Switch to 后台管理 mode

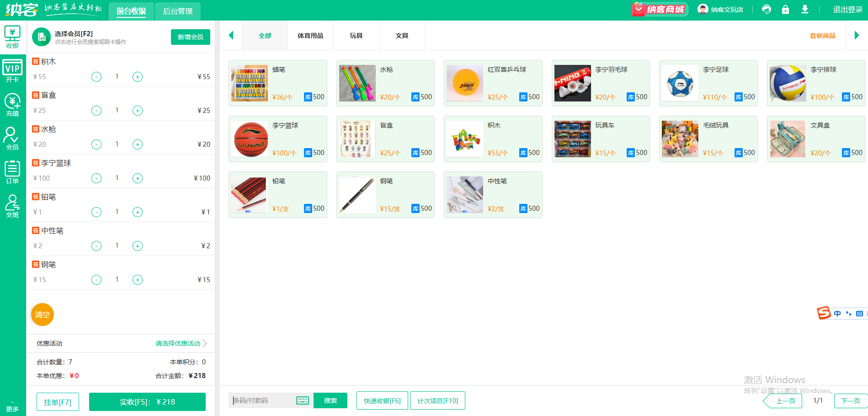click(178, 11)
